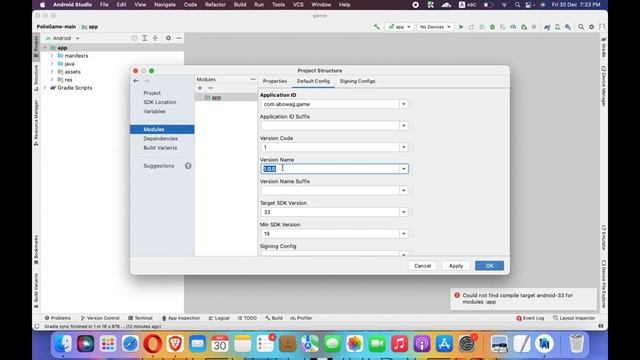640x360 pixels.
Task: Click Select Opened File target icon
Action: [134, 38]
